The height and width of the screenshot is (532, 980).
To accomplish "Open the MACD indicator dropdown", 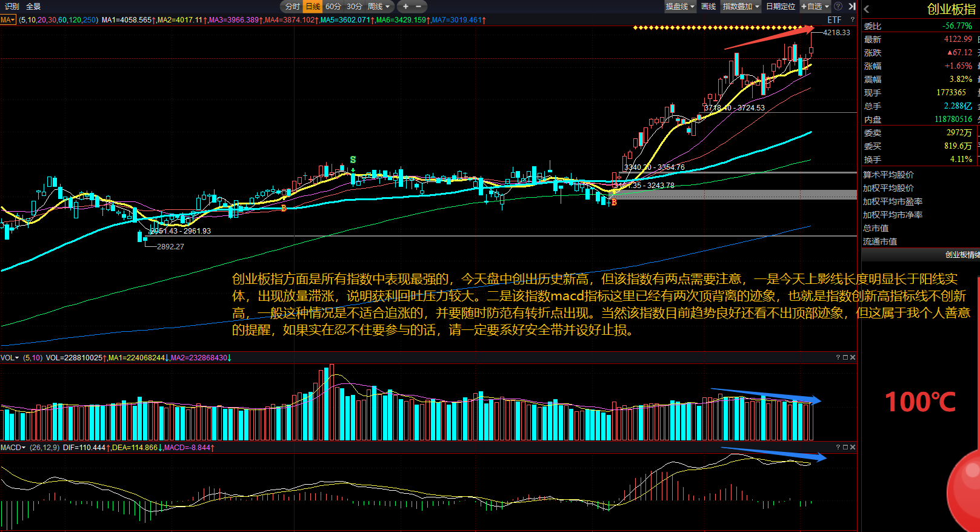I will [x=13, y=448].
